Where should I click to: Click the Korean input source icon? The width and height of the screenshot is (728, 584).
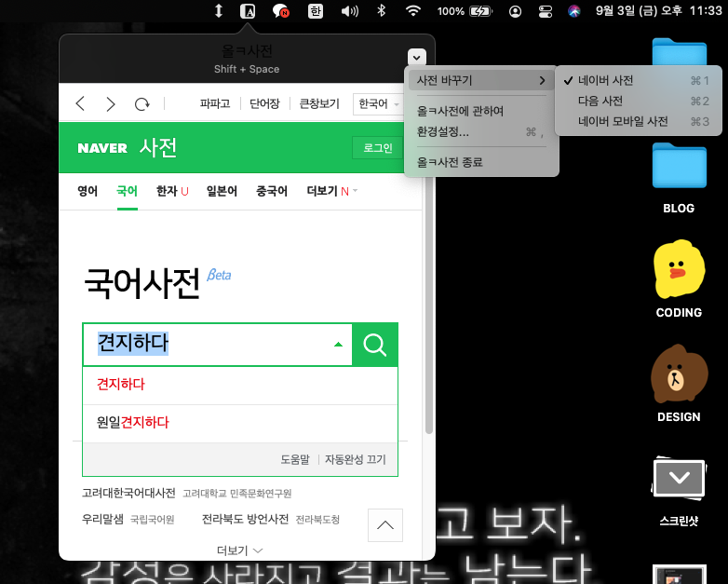click(316, 10)
